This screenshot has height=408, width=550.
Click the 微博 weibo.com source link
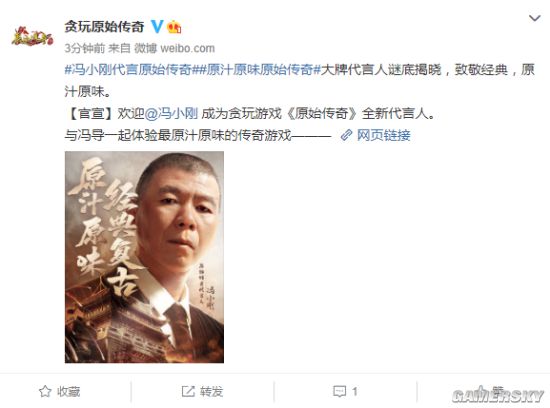pos(175,48)
